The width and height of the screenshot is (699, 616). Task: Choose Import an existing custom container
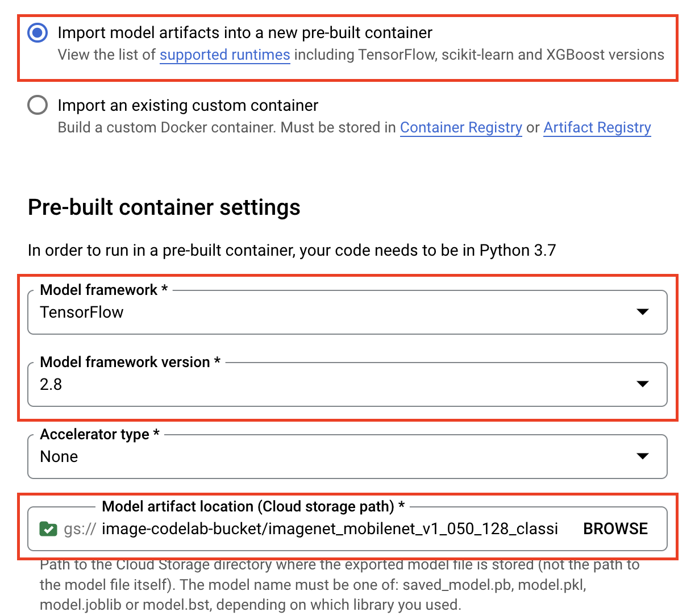(37, 105)
